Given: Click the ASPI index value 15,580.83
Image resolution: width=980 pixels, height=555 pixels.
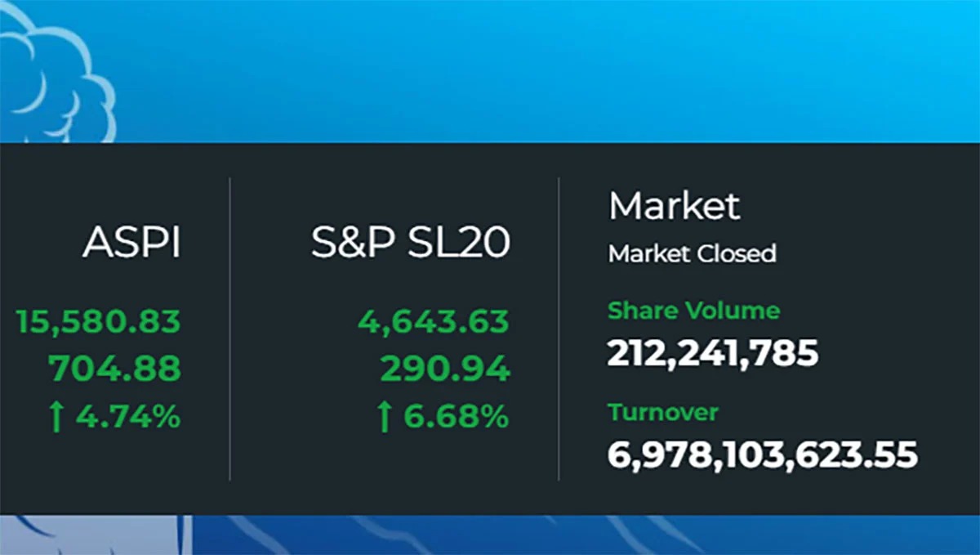Looking at the screenshot, I should click(98, 321).
